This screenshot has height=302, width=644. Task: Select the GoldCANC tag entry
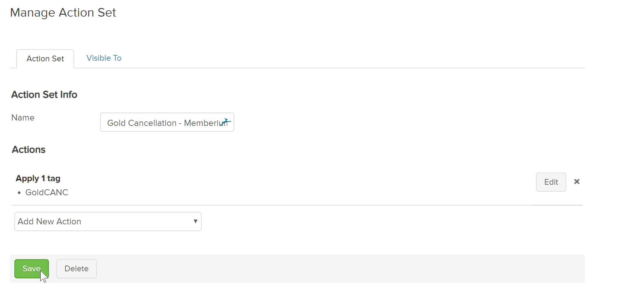(x=47, y=192)
